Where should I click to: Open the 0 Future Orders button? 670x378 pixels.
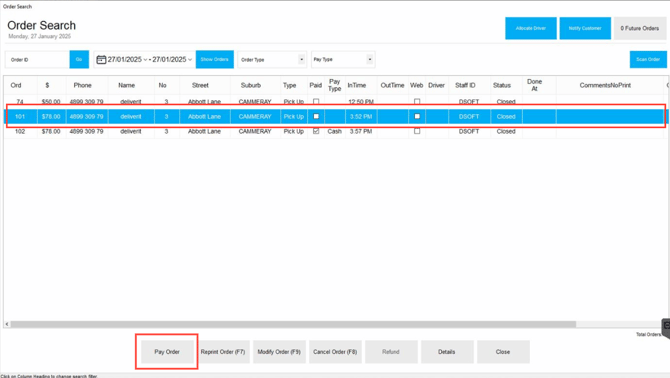pos(640,28)
